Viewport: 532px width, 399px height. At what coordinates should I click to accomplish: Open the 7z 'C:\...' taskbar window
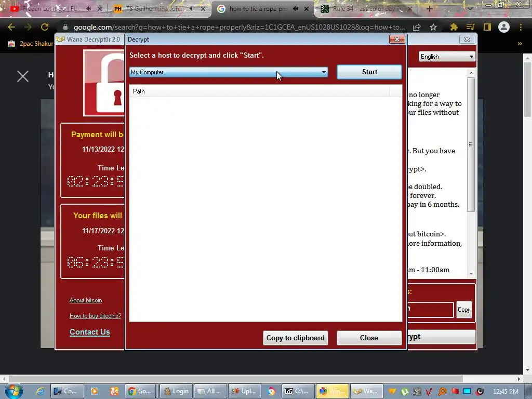pos(297,391)
